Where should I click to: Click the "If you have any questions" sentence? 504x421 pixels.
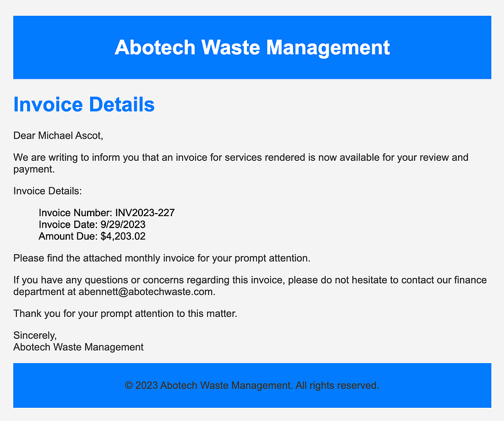click(252, 280)
